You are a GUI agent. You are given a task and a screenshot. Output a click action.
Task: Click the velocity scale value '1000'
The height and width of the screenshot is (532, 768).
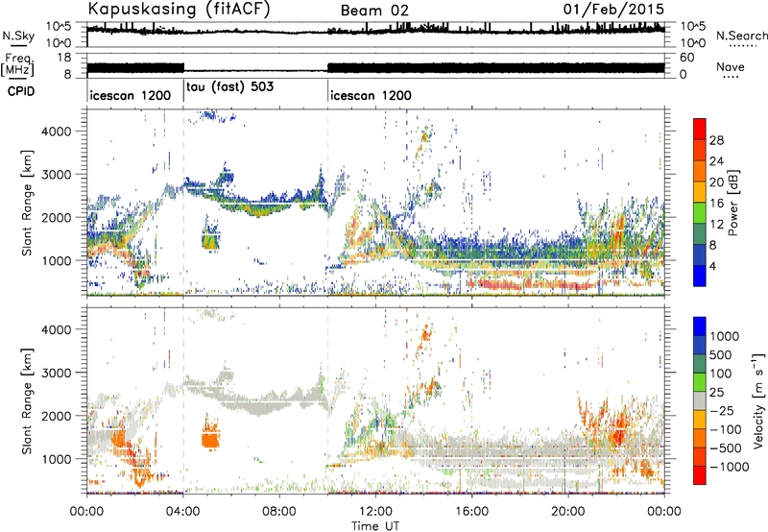(x=724, y=336)
